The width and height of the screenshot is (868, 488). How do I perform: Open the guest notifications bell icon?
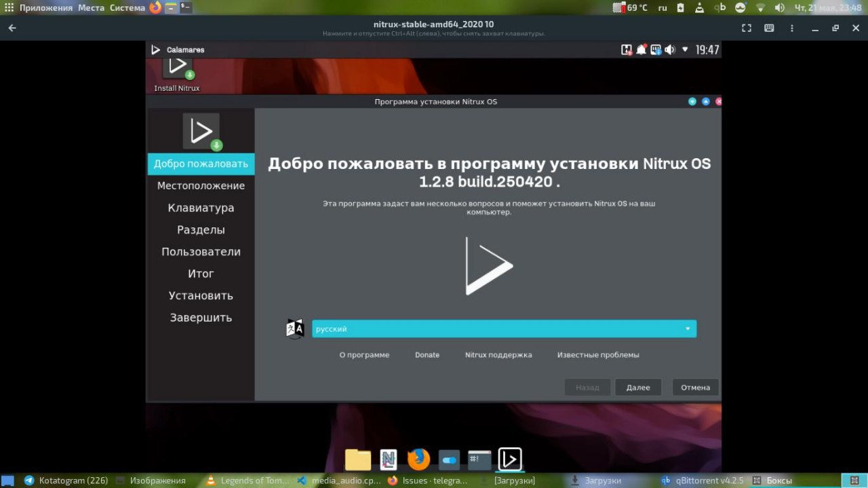(x=641, y=50)
